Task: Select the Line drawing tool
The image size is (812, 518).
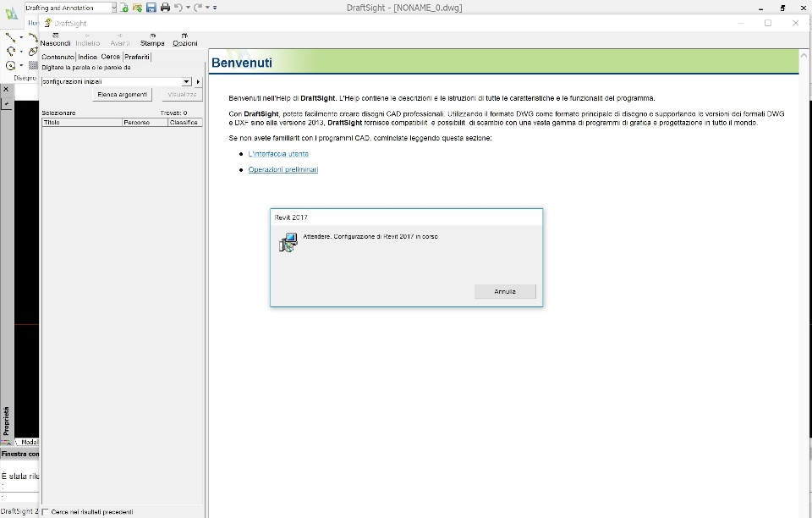Action: (x=10, y=37)
